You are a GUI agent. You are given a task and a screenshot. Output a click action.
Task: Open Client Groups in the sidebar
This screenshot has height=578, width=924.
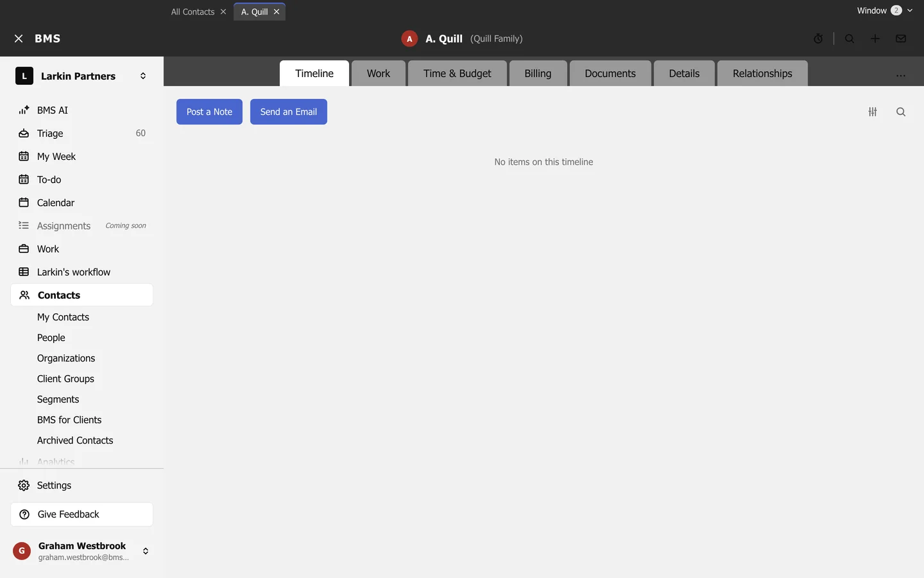(x=65, y=379)
